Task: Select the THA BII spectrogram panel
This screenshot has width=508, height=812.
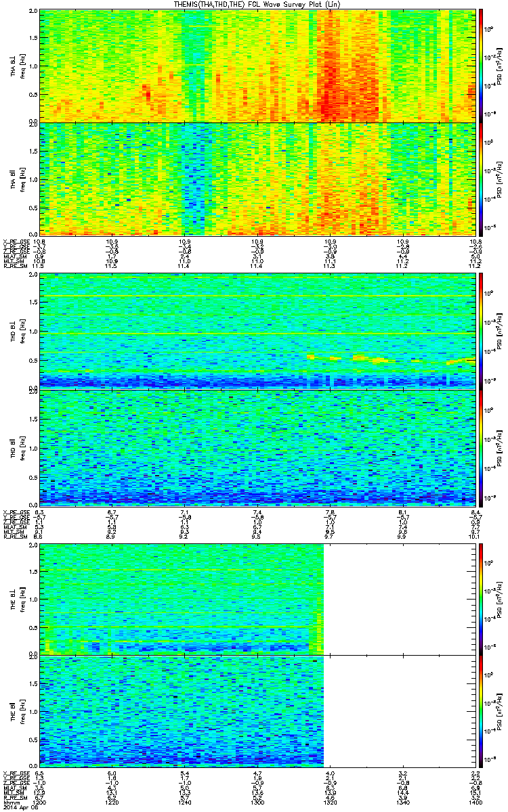Action: coord(259,179)
